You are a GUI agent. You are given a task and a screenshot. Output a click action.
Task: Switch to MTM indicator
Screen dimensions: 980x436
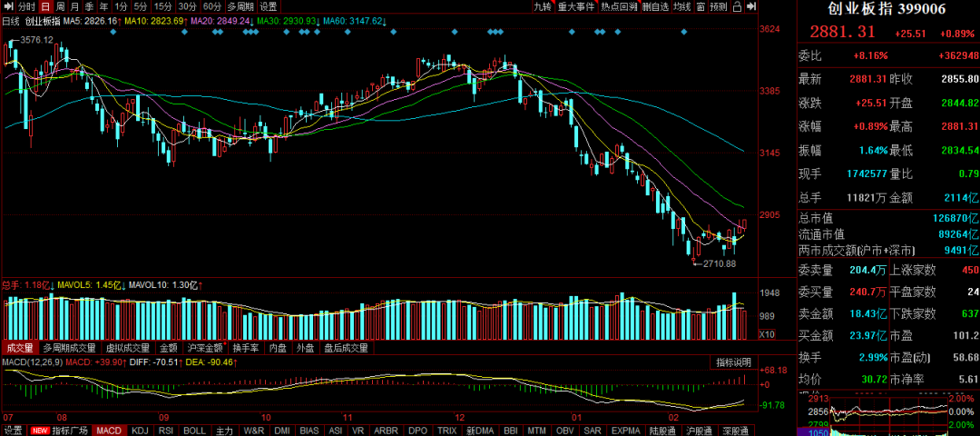pyautogui.click(x=535, y=431)
